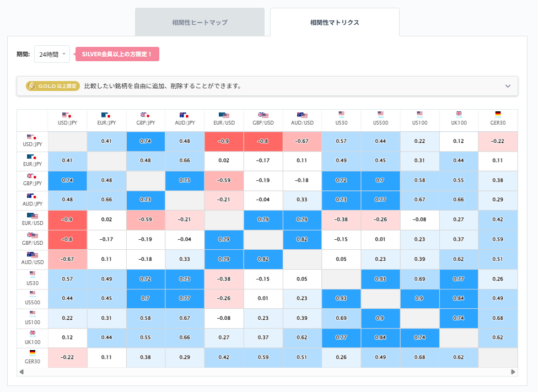
Task: Click the GOLD以上限定 gold badge
Action: [x=53, y=86]
